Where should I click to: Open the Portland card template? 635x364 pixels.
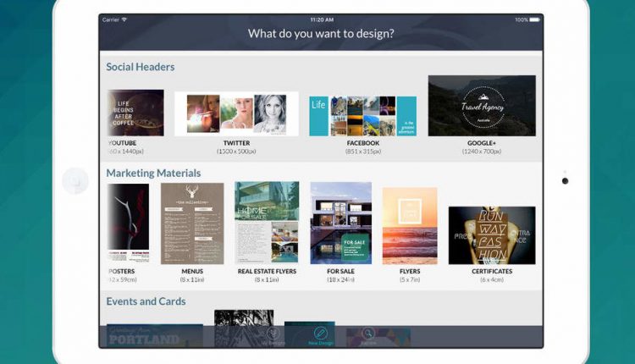coord(152,336)
